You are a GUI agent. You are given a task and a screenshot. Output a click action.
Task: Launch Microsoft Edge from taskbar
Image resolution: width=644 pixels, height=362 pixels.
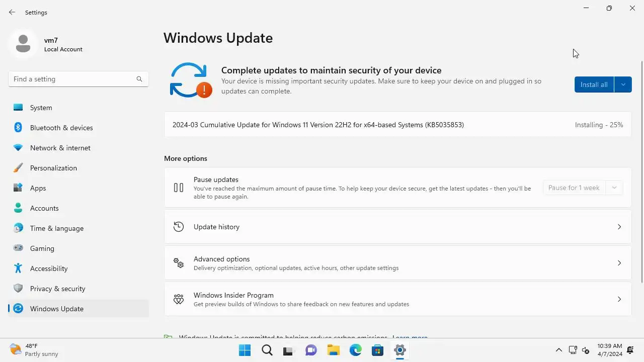(355, 350)
